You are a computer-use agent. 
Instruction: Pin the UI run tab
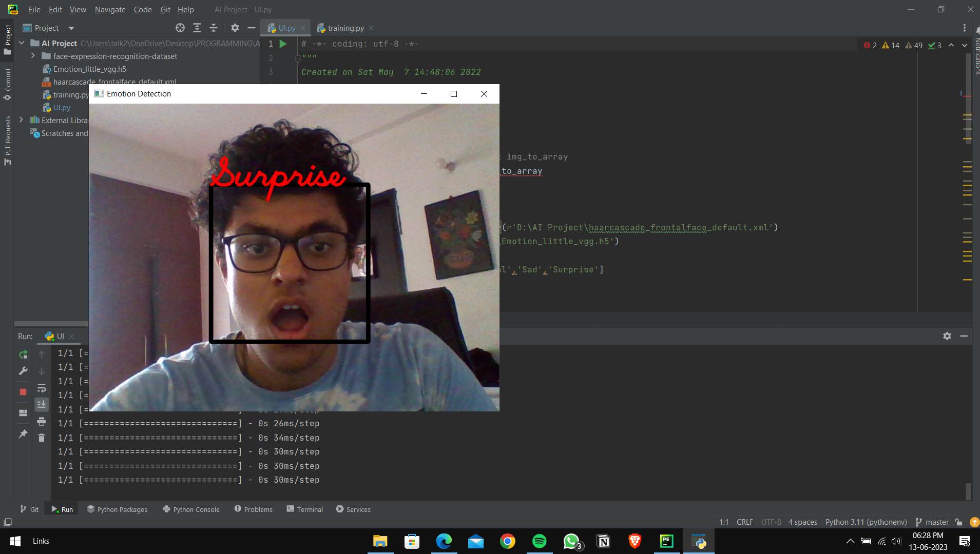22,434
